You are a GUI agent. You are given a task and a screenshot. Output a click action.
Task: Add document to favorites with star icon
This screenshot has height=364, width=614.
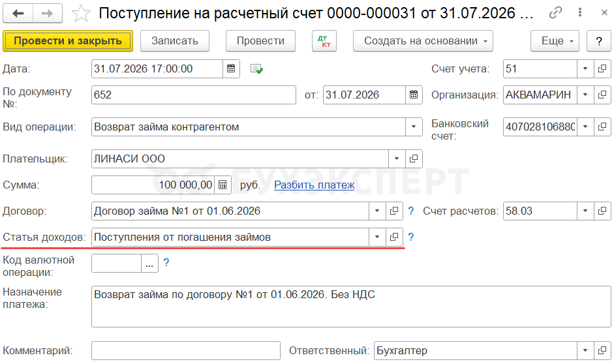tap(81, 13)
